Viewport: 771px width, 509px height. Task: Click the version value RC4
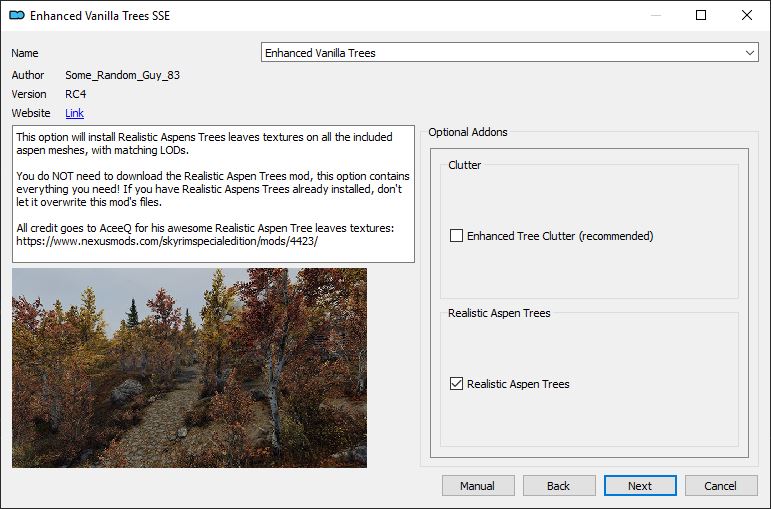click(76, 94)
